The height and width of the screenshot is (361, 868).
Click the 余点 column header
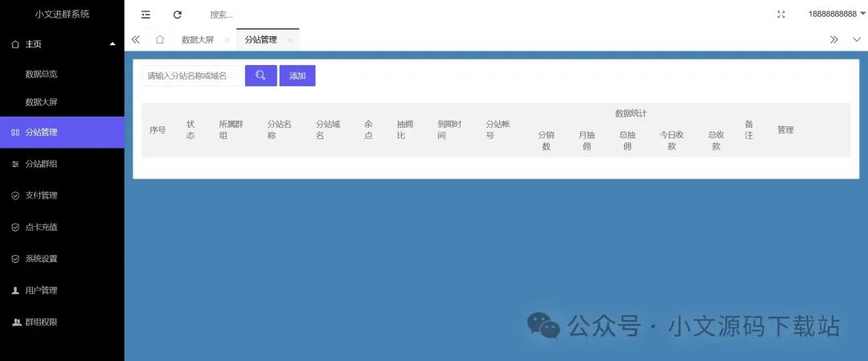pos(368,130)
